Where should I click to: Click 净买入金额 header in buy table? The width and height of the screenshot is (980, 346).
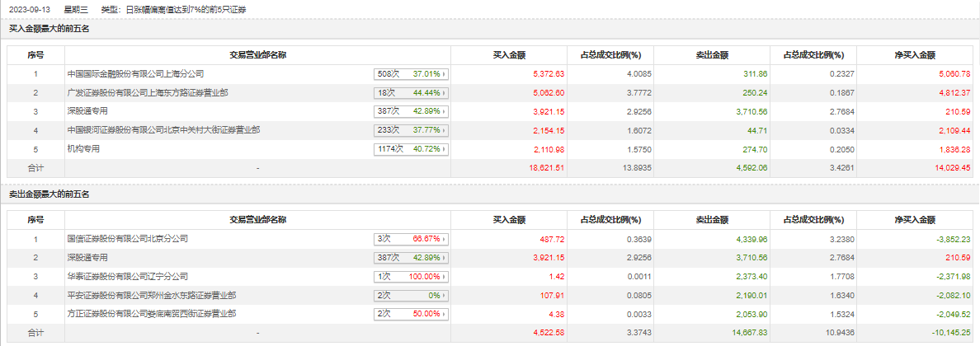click(915, 55)
